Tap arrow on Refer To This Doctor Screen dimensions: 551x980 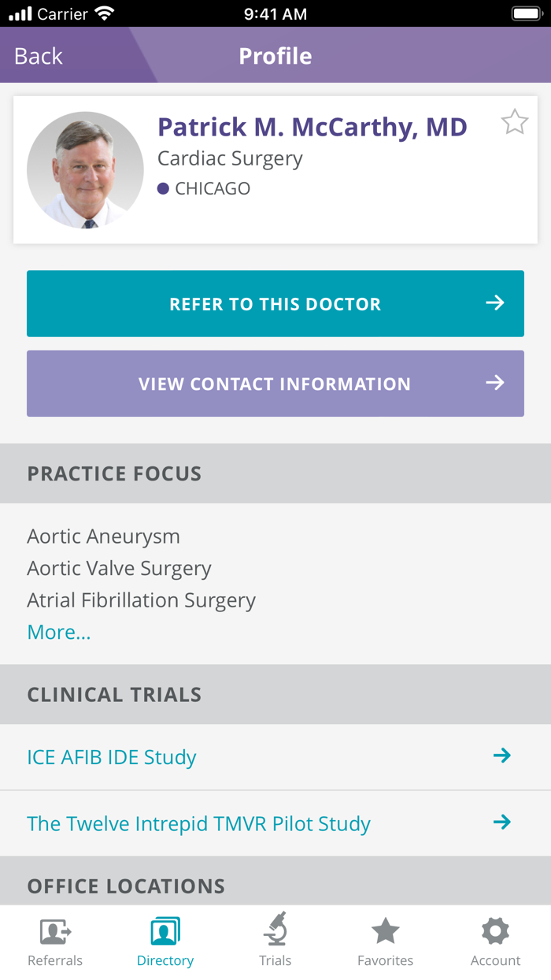[x=494, y=303]
